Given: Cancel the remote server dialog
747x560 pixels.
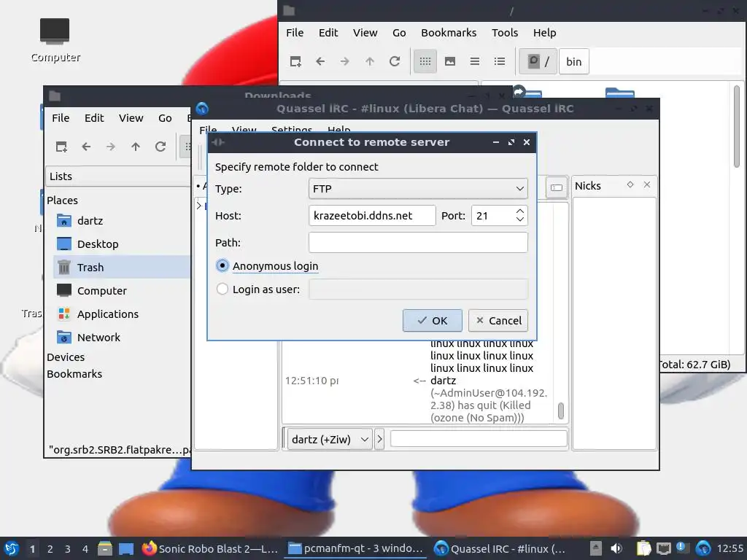Looking at the screenshot, I should (x=498, y=321).
